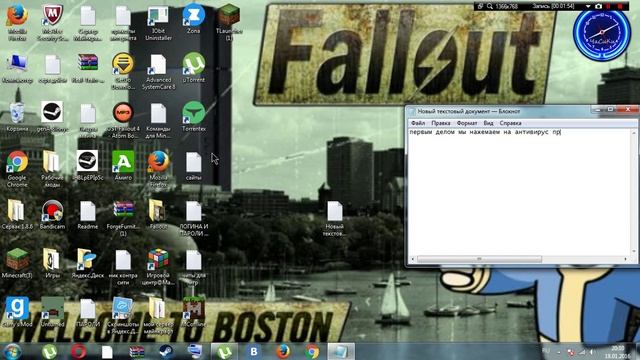Maximize the Блокнот window
This screenshot has height=360, width=640.
[x=610, y=109]
